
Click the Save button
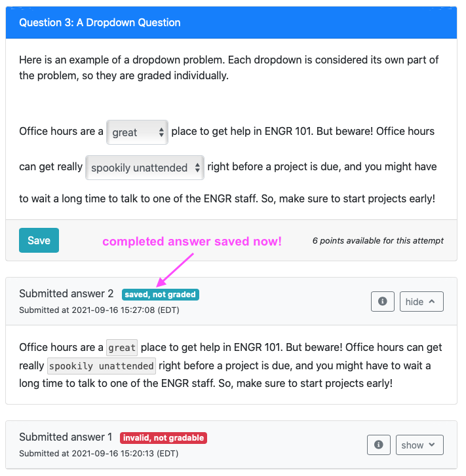(39, 240)
